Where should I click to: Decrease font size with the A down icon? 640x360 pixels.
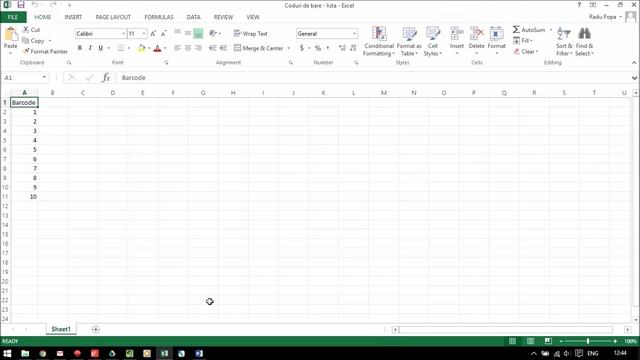coord(163,33)
